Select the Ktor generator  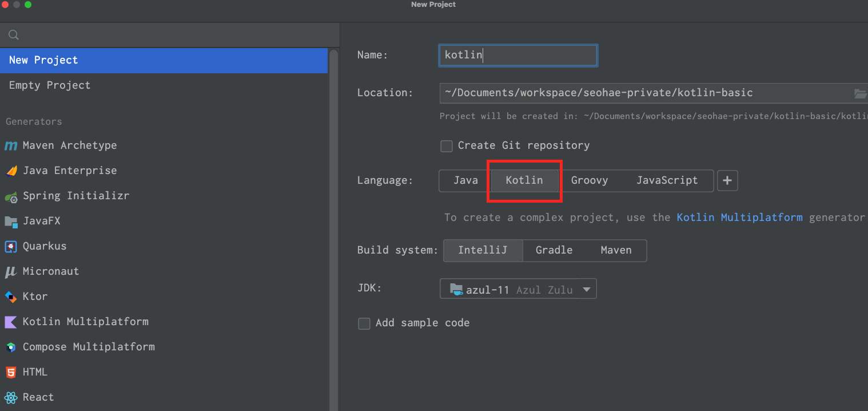(164, 297)
